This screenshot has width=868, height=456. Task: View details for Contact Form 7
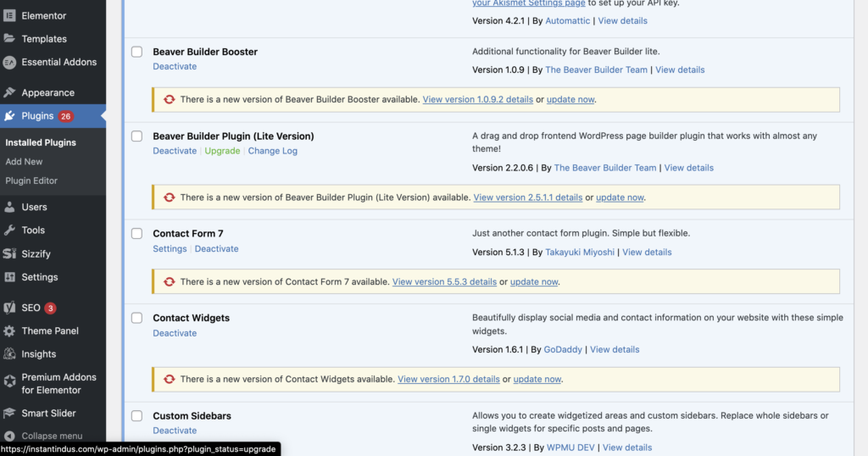coord(647,253)
